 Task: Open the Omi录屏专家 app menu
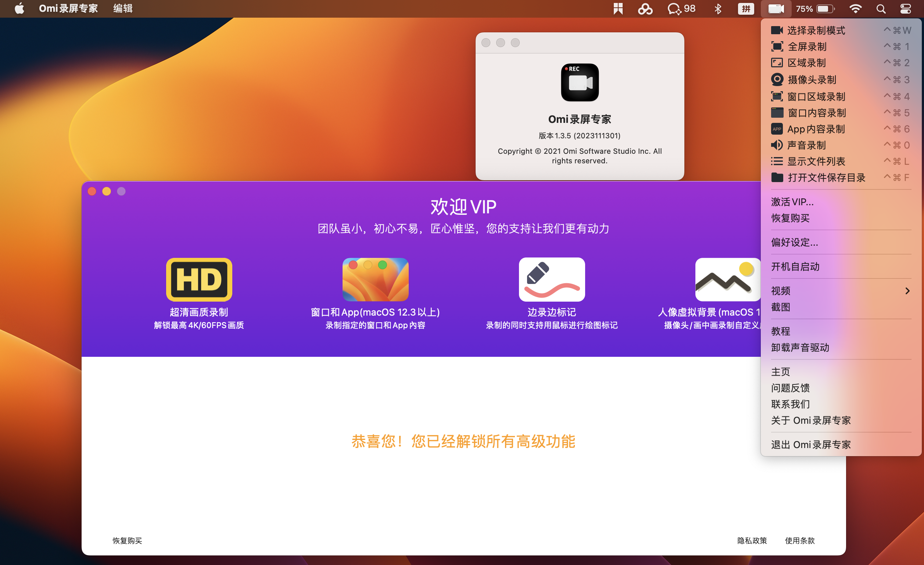(68, 8)
